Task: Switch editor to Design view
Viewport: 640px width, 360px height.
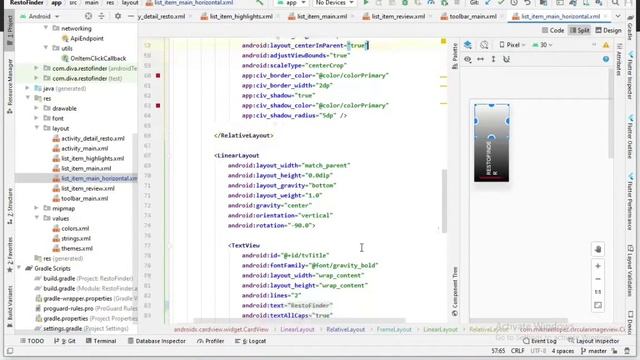Action: pos(608,30)
